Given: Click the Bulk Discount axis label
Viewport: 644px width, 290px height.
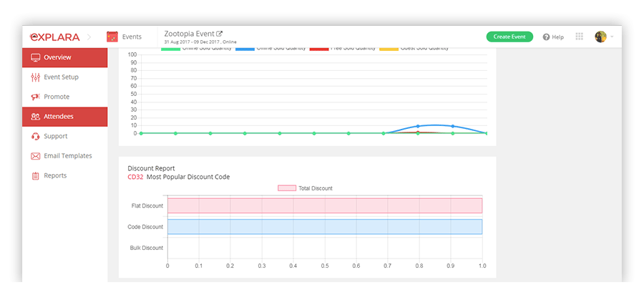Looking at the screenshot, I should [x=147, y=248].
